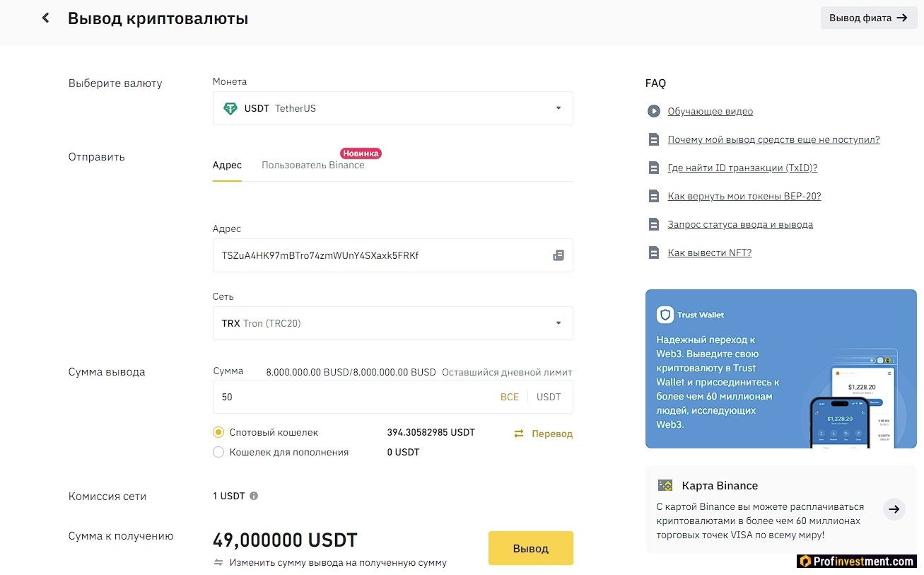Open the Вывод фиата button

(869, 18)
